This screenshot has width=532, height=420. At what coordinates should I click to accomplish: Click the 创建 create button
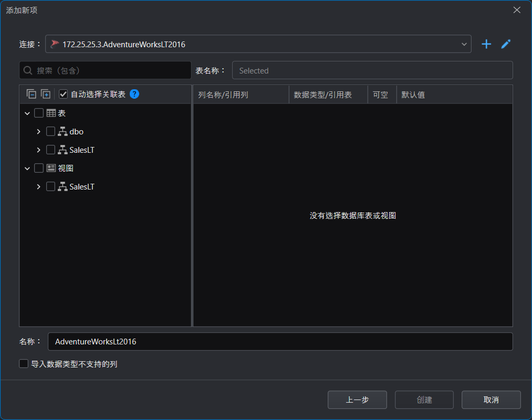coord(424,400)
